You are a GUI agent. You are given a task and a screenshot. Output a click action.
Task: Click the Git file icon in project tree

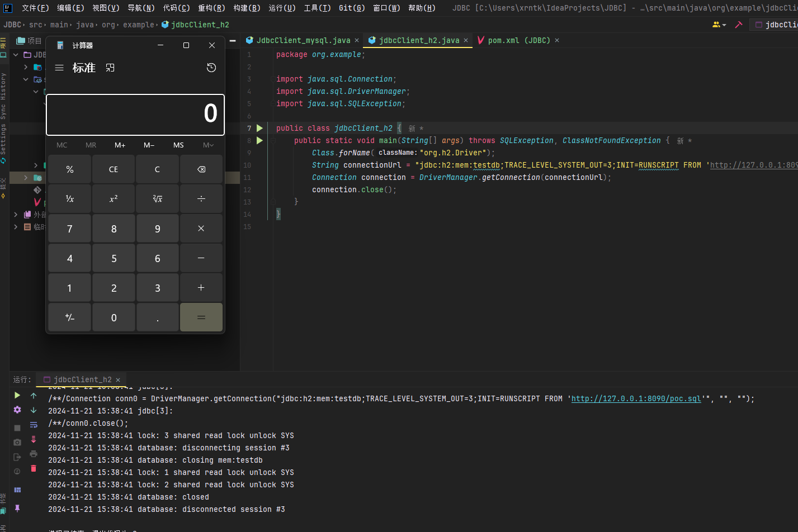tap(37, 190)
